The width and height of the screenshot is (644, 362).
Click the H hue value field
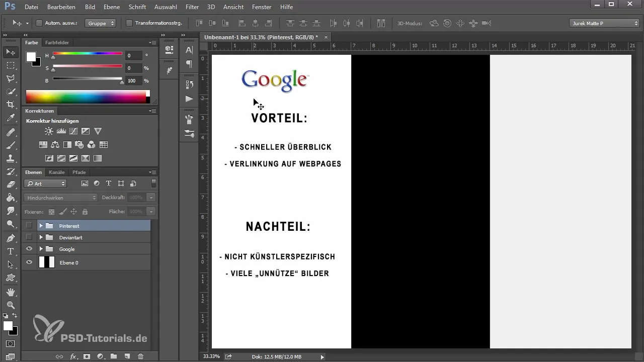point(133,56)
